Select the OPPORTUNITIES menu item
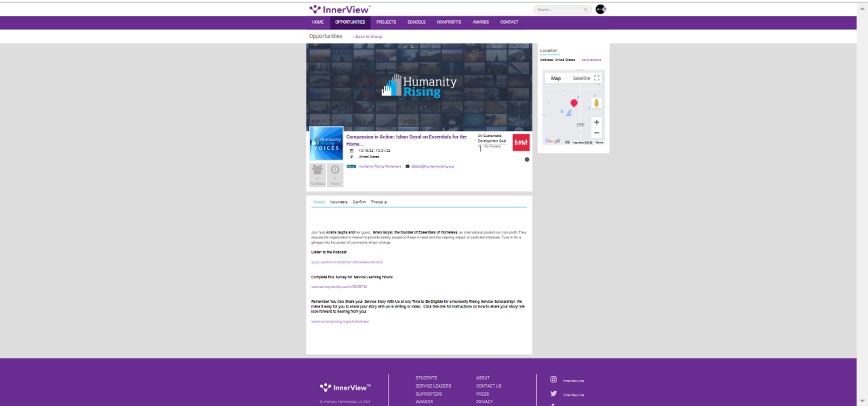The width and height of the screenshot is (868, 406). (x=350, y=22)
